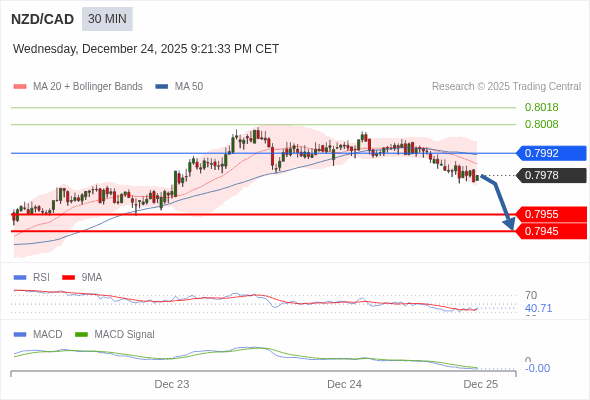Click the RSI value 40.71
The width and height of the screenshot is (590, 400).
(538, 308)
